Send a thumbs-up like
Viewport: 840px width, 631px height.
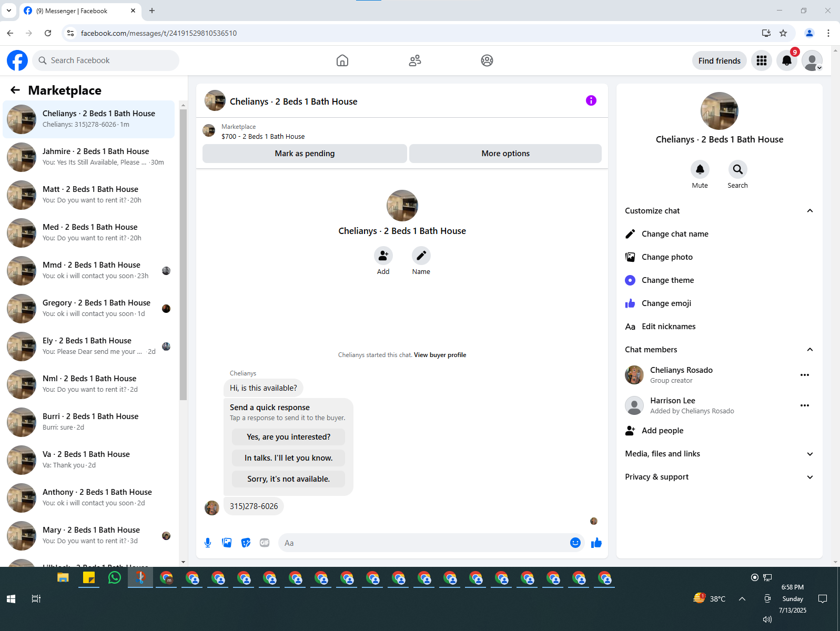click(596, 543)
